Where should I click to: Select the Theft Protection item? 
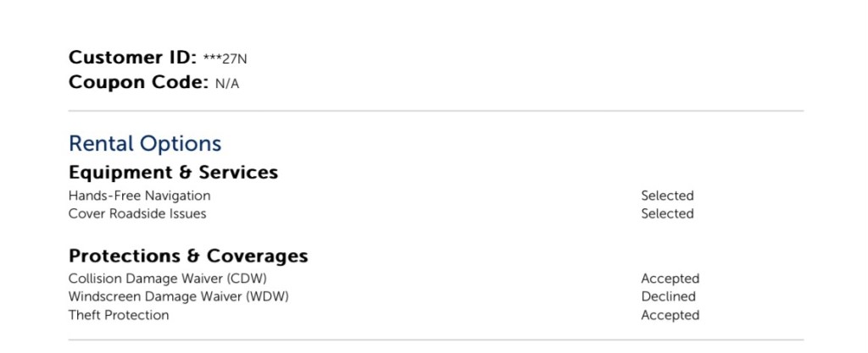pyautogui.click(x=119, y=315)
